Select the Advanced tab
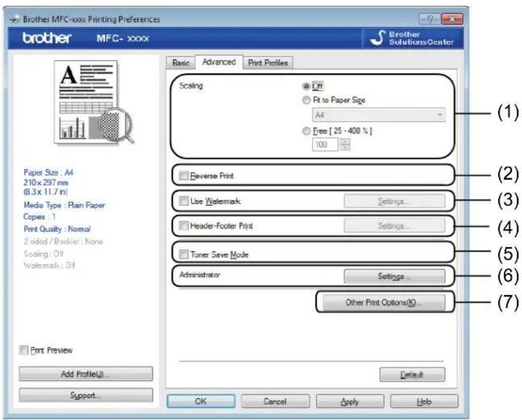 (219, 62)
